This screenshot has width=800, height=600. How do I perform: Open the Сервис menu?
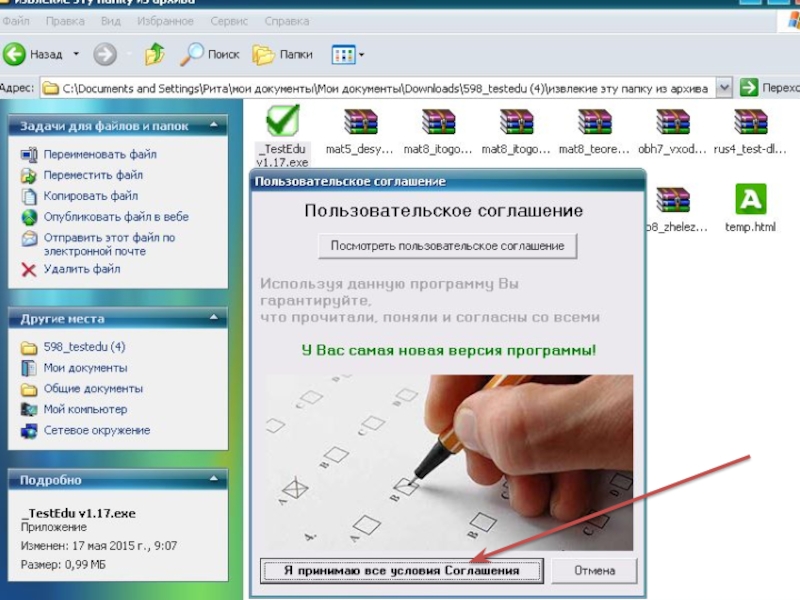[229, 21]
